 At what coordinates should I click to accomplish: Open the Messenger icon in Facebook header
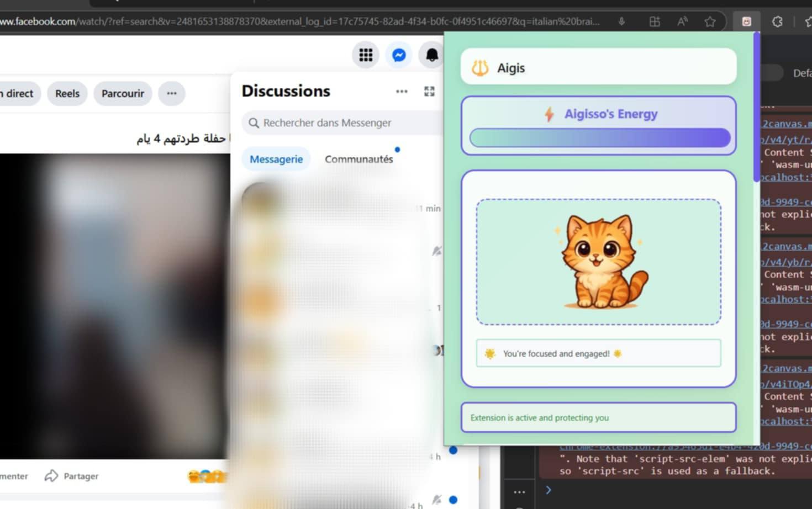tap(399, 55)
